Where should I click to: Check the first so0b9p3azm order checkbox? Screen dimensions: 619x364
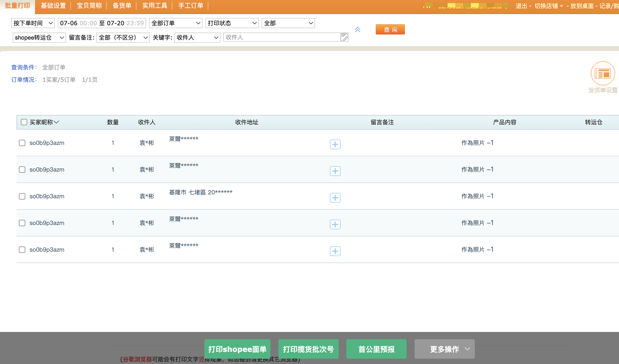click(22, 143)
